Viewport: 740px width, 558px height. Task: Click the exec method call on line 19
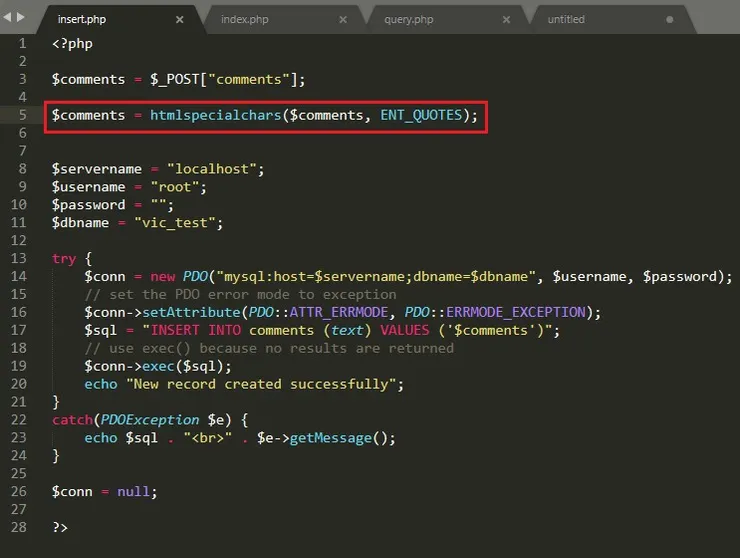click(159, 366)
